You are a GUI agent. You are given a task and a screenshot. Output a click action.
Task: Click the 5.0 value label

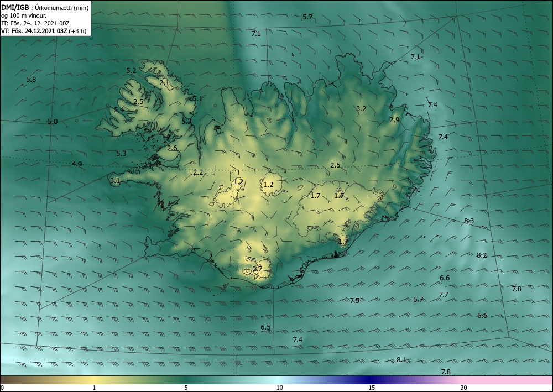(x=53, y=121)
